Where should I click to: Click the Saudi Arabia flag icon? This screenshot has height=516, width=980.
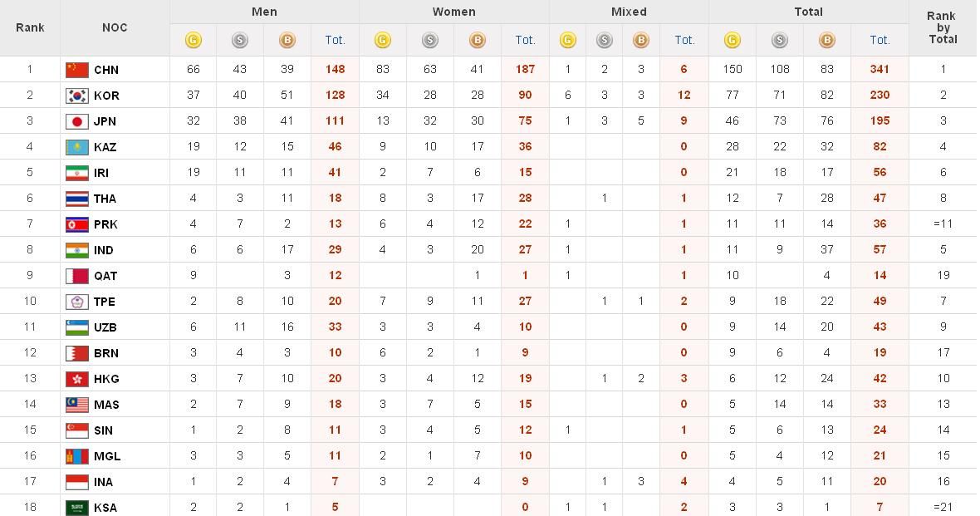(x=77, y=508)
